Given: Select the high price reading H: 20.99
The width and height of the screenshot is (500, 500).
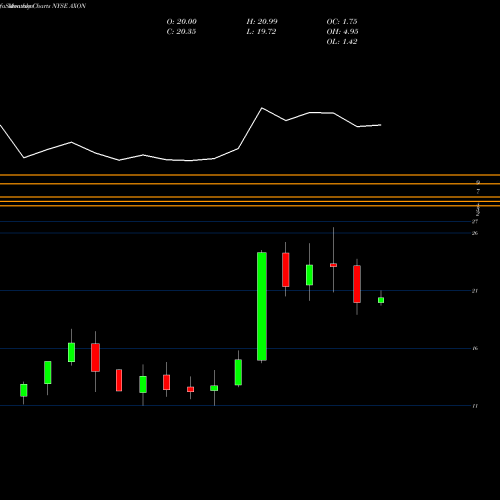Looking at the screenshot, I should [262, 22].
